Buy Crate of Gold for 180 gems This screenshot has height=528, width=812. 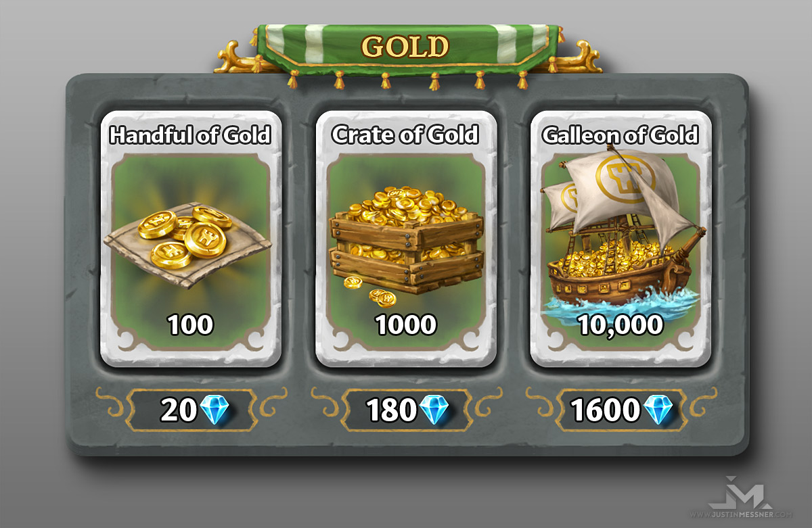click(x=406, y=410)
